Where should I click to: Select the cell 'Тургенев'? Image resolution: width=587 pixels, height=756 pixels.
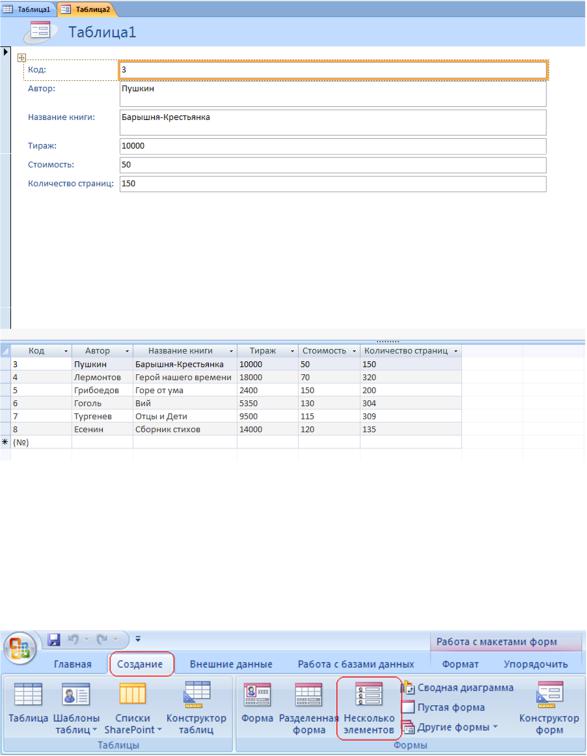click(x=102, y=416)
